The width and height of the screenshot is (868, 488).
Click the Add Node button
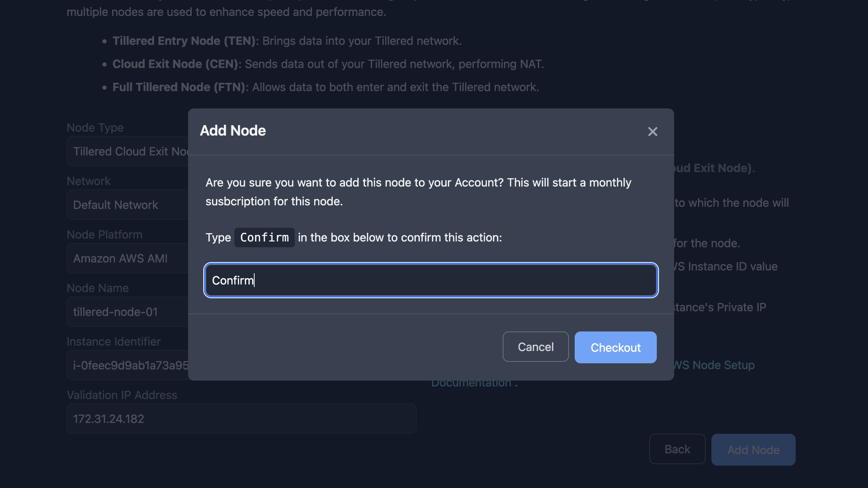(753, 449)
